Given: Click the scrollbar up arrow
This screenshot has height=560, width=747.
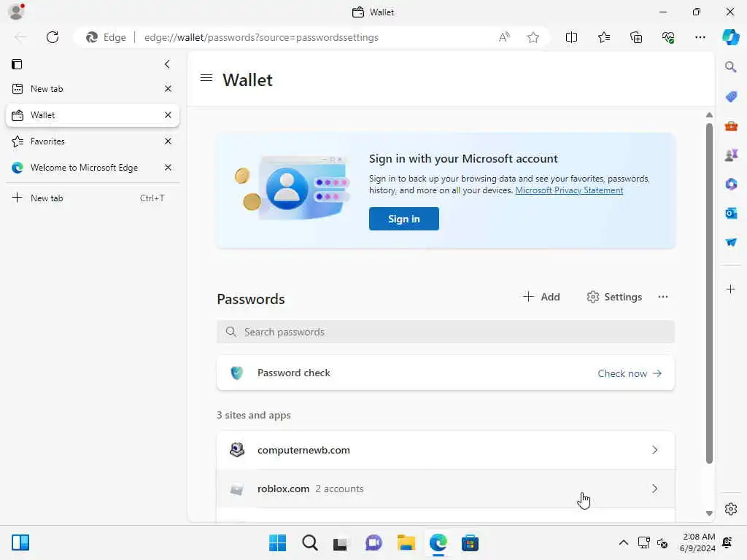Looking at the screenshot, I should click(x=709, y=114).
